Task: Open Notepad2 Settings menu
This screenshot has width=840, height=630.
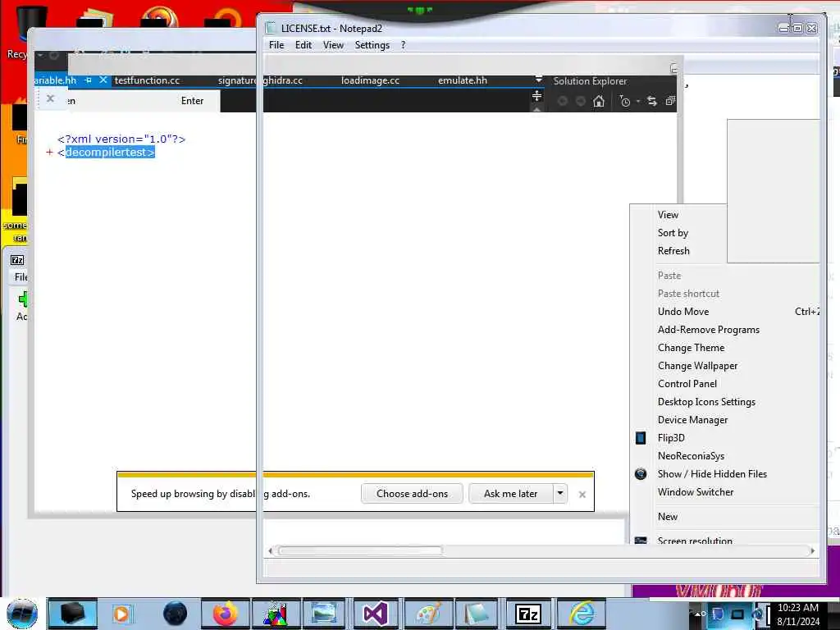Action: coord(372,45)
